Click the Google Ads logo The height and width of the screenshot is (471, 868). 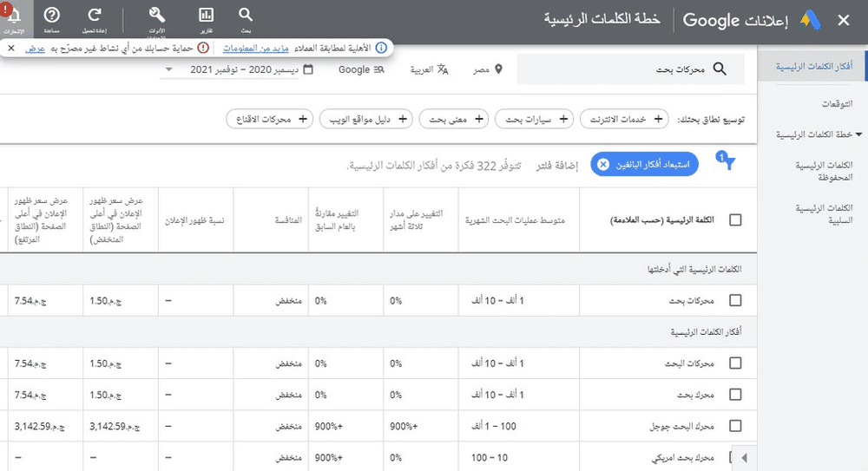(x=810, y=21)
